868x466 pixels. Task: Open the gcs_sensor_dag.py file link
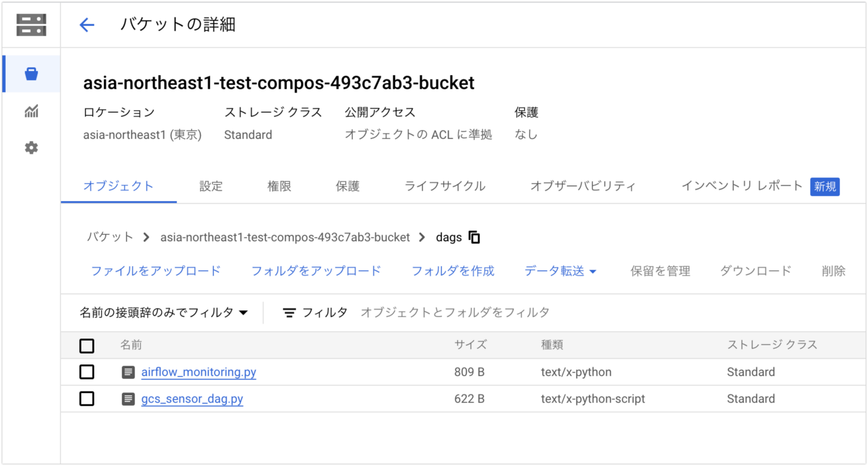pyautogui.click(x=192, y=399)
